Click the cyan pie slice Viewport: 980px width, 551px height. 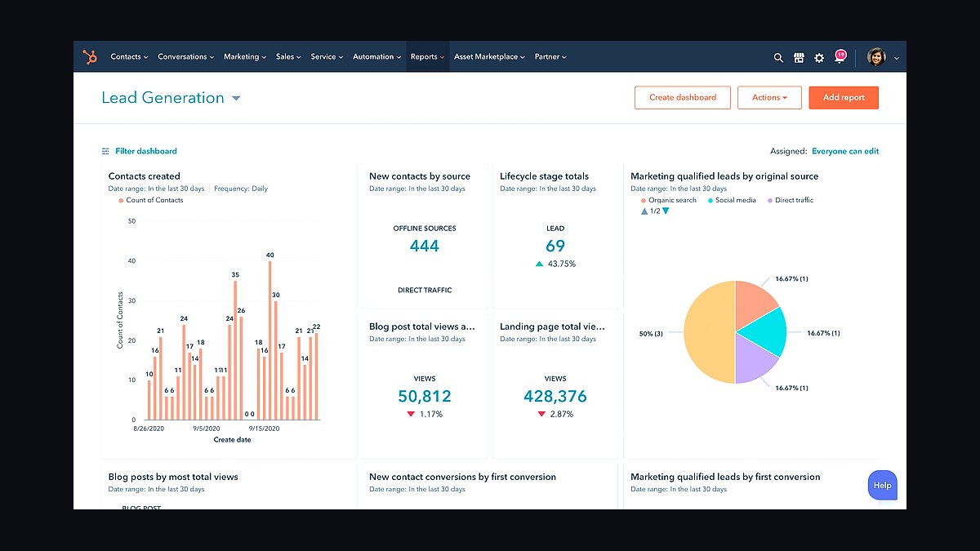point(764,331)
